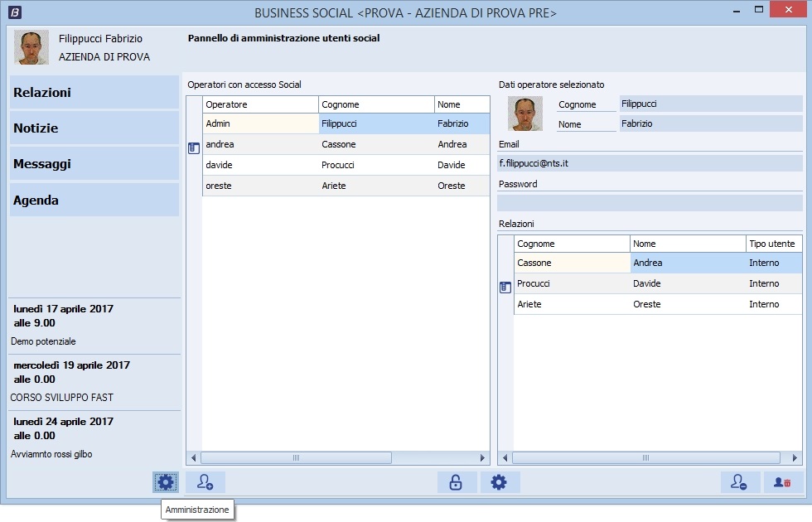Click the gear icon beside the padlock
This screenshot has height=522, width=812.
tap(499, 482)
